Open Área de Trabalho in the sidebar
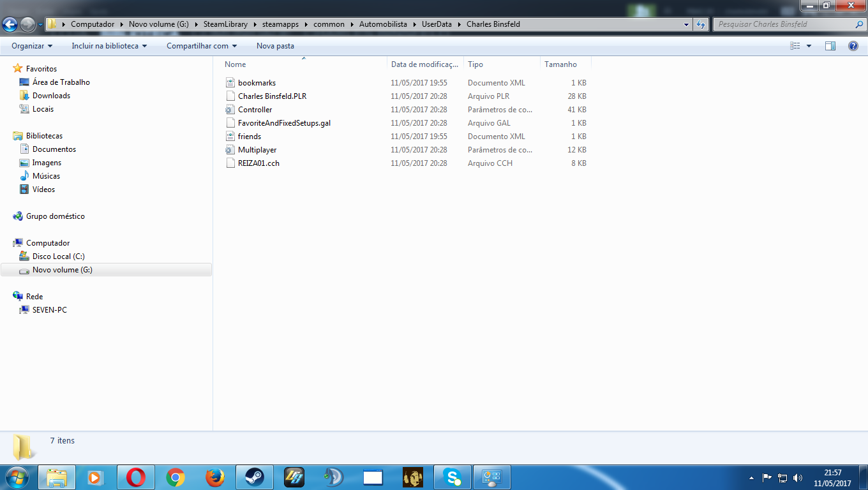This screenshot has width=868, height=490. click(x=61, y=82)
